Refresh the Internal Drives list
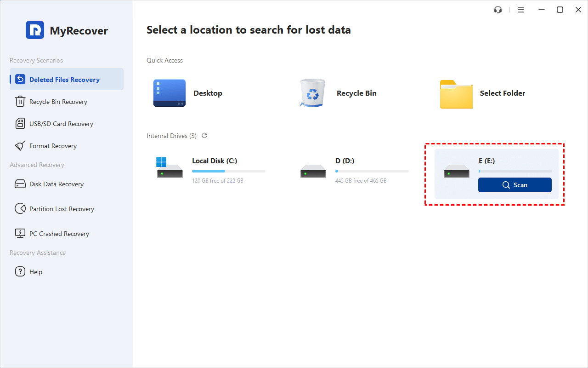The image size is (588, 368). (x=204, y=136)
